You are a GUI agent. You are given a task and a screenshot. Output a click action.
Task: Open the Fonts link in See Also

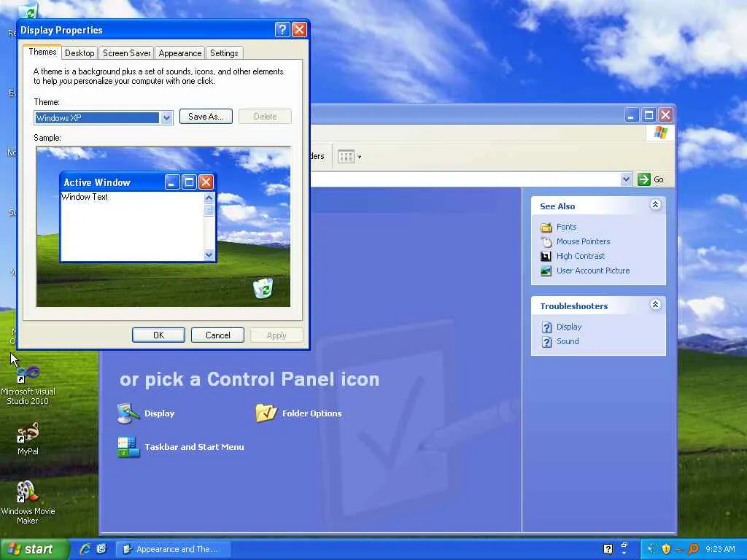pyautogui.click(x=566, y=227)
